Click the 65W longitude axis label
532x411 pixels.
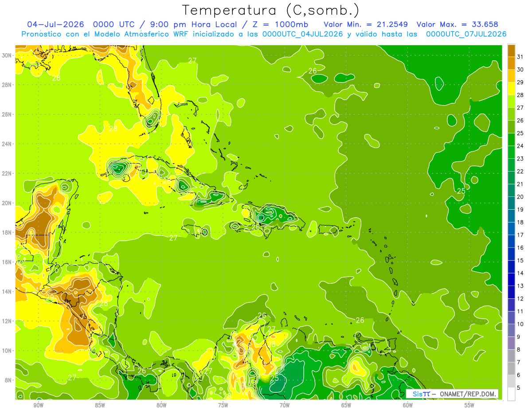(x=346, y=405)
